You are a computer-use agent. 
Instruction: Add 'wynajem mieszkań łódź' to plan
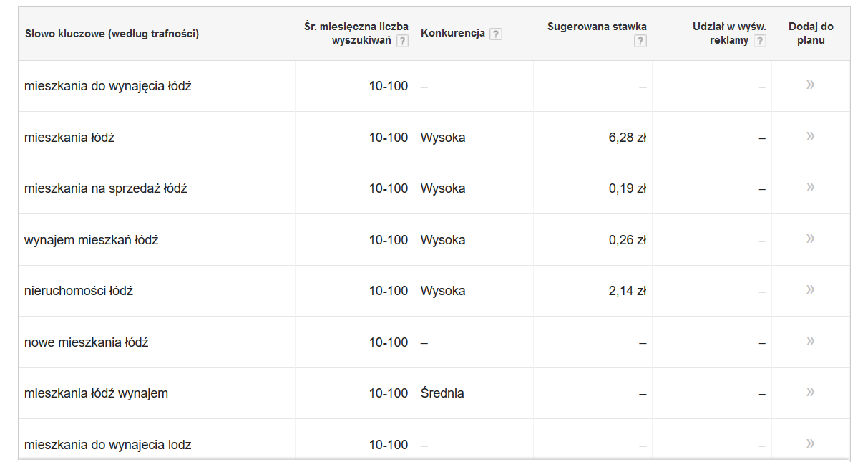pyautogui.click(x=810, y=239)
